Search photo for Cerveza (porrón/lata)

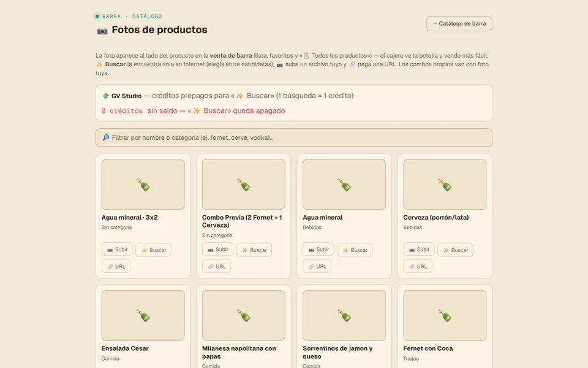455,250
